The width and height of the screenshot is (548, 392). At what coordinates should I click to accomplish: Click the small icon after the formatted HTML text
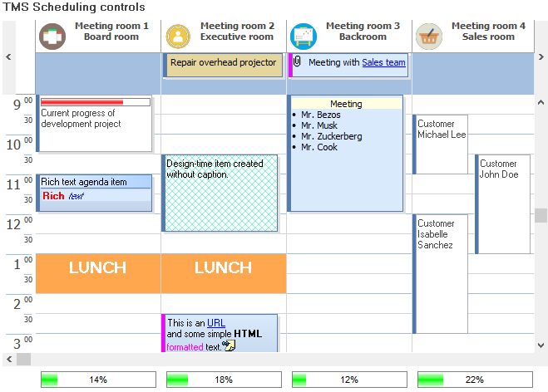pyautogui.click(x=230, y=345)
